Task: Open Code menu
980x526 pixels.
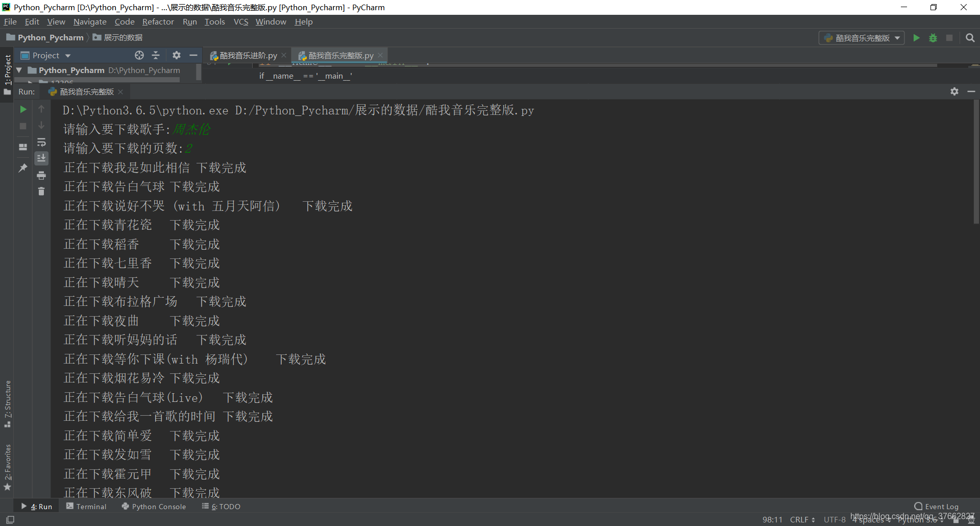Action: coord(125,21)
